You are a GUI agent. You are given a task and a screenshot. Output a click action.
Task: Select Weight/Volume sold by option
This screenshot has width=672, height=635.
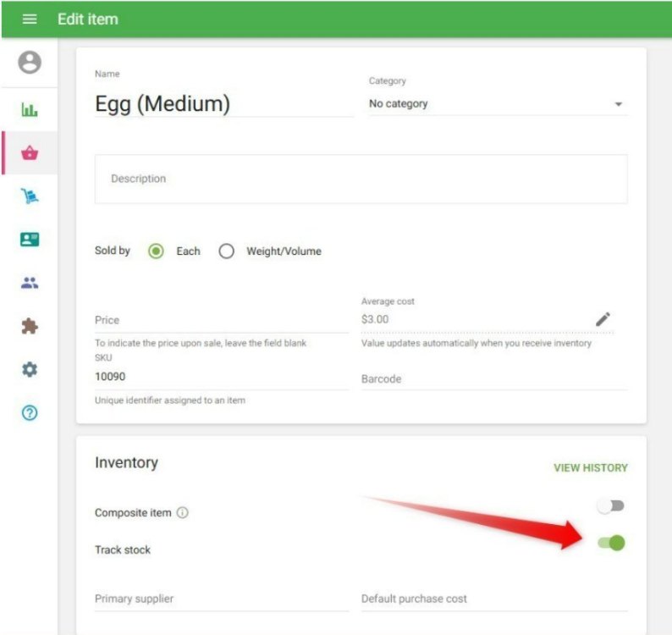click(x=226, y=251)
